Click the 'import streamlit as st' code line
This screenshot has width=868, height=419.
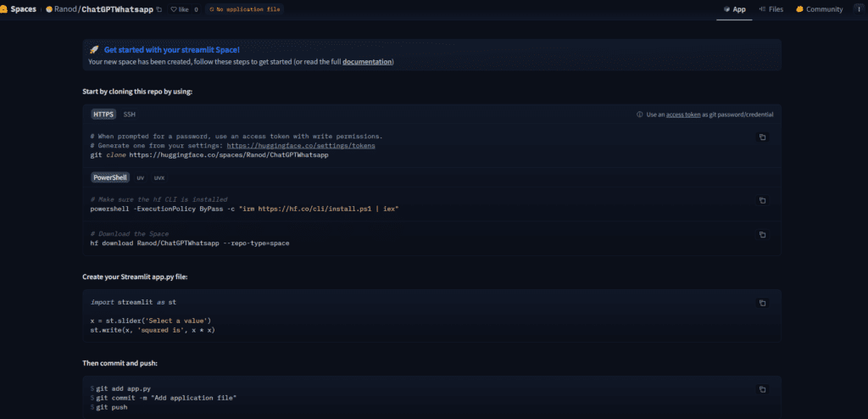133,303
